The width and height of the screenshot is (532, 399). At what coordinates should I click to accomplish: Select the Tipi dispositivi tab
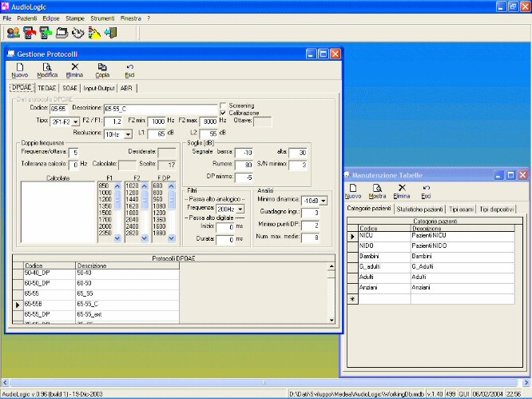(x=496, y=209)
